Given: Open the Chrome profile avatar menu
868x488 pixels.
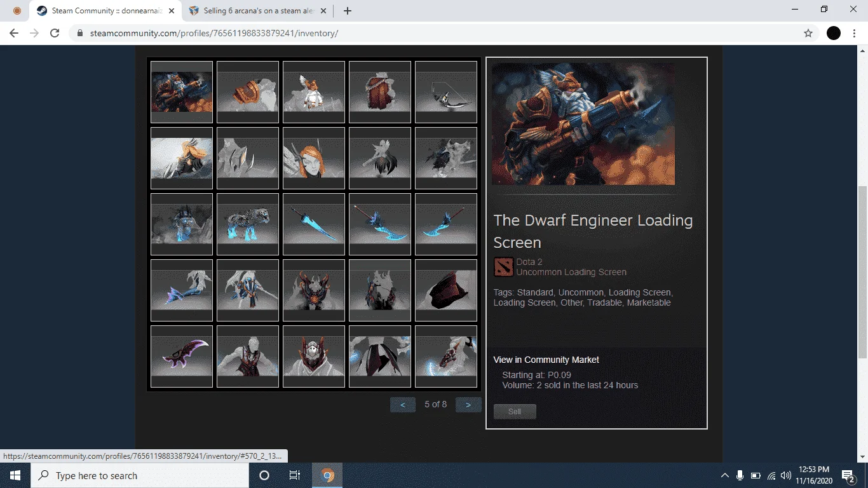Looking at the screenshot, I should (x=834, y=33).
